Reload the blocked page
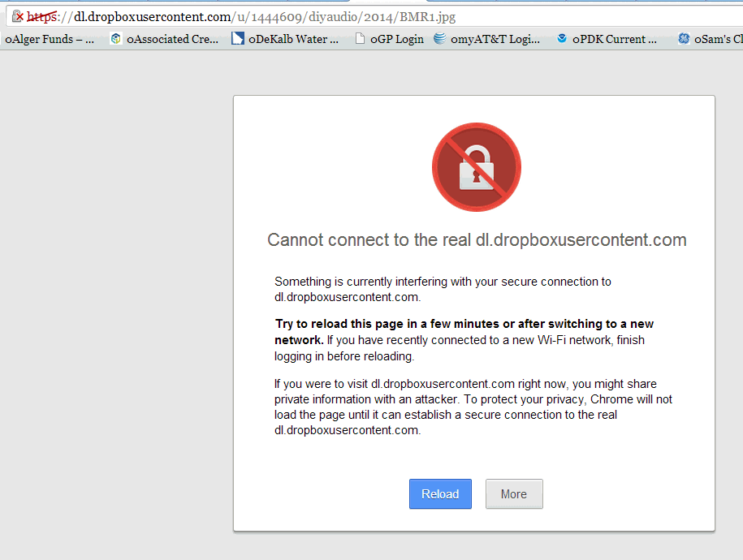This screenshot has height=560, width=743. tap(440, 493)
